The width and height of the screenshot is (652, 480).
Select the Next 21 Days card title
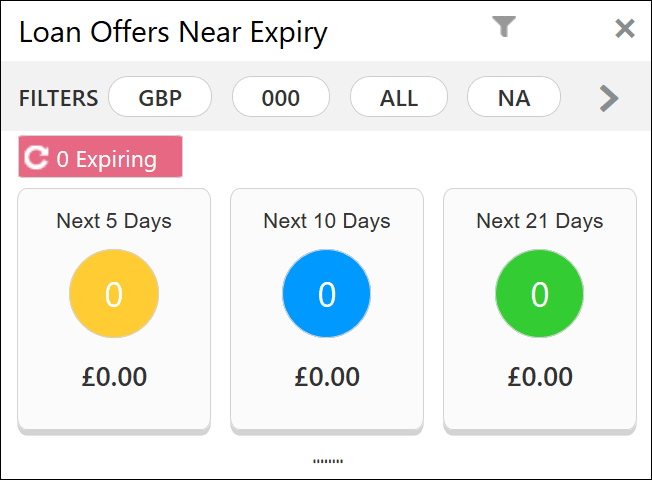pyautogui.click(x=540, y=221)
